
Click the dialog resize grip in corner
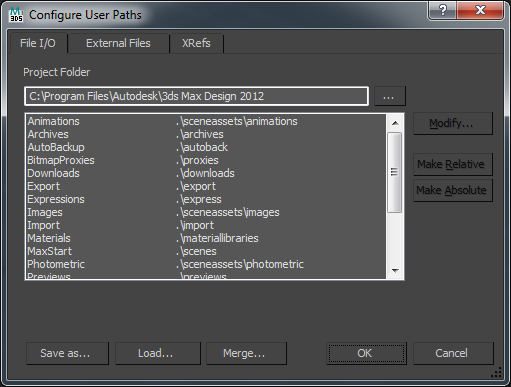[x=497, y=373]
